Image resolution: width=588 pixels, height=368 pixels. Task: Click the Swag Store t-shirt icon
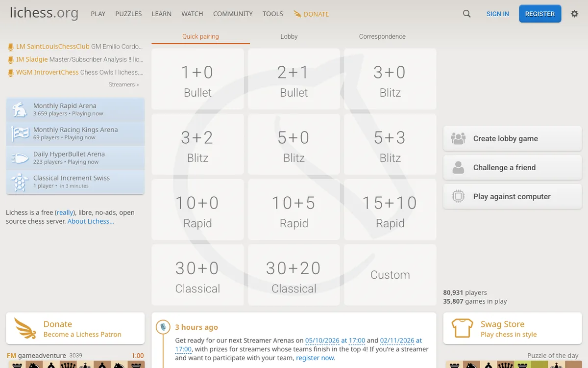coord(462,328)
